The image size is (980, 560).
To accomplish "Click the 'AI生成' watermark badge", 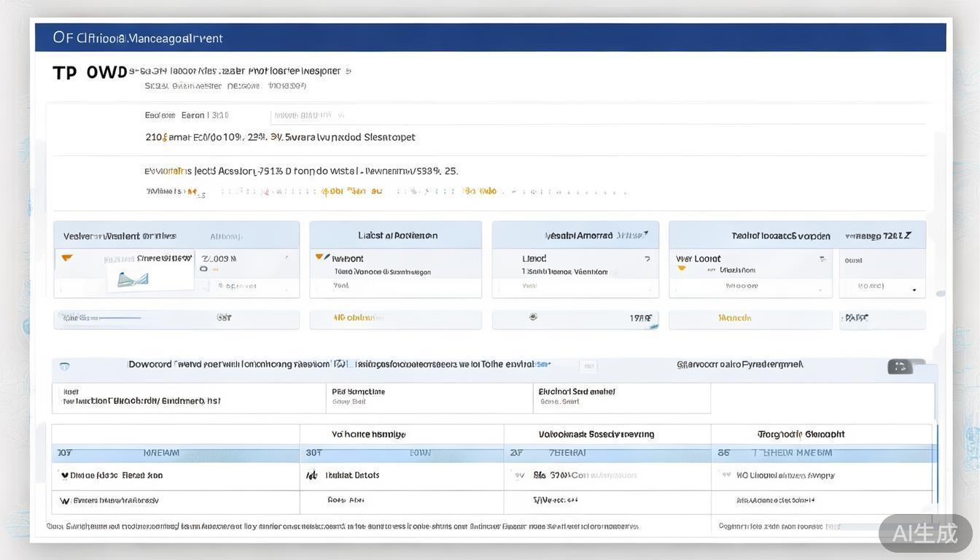I will pos(925,533).
